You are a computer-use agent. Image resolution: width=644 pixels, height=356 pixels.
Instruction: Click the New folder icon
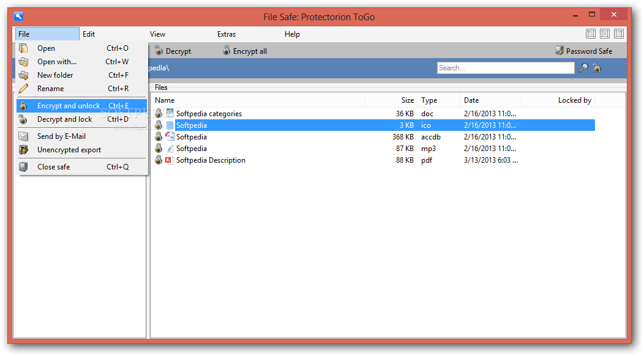23,76
